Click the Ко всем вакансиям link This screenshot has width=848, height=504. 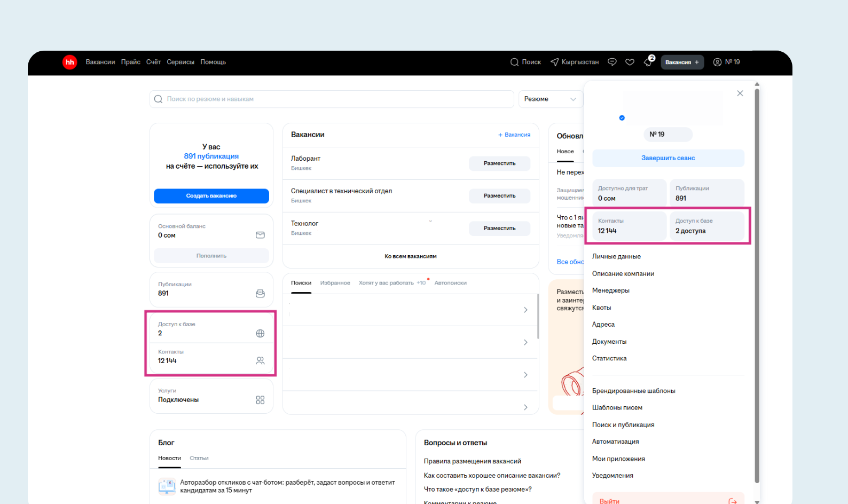pyautogui.click(x=411, y=256)
